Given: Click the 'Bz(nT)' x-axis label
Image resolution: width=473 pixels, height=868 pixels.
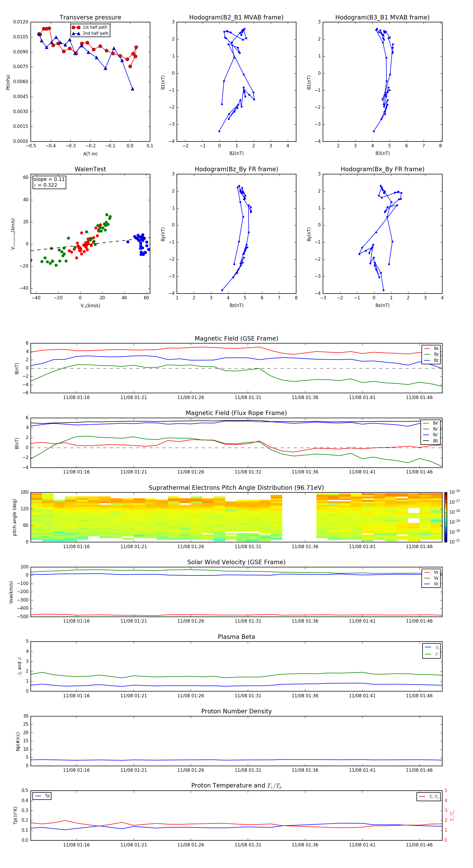Looking at the screenshot, I should tap(236, 305).
